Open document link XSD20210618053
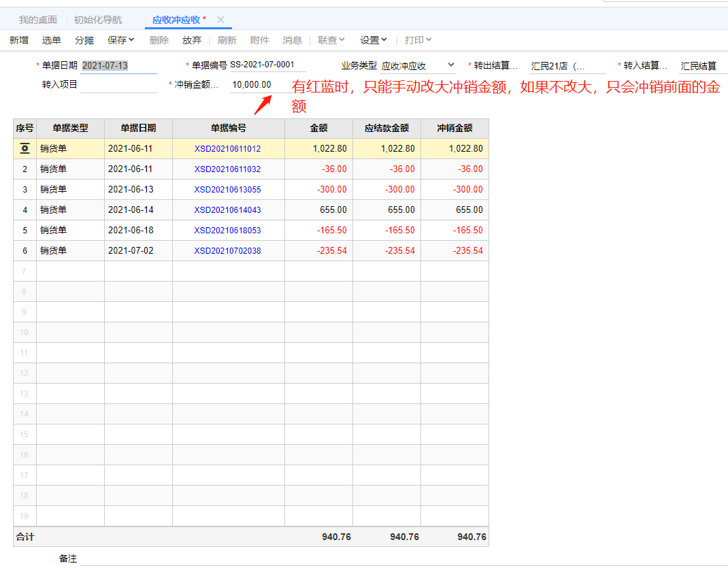 coord(227,231)
